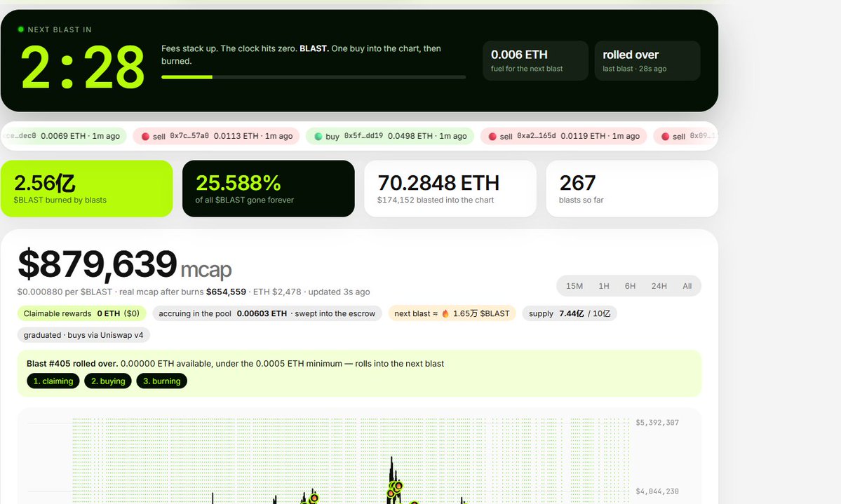Screen dimensions: 841x504
Task: Click the '1. claiming' step pill
Action: (53, 381)
